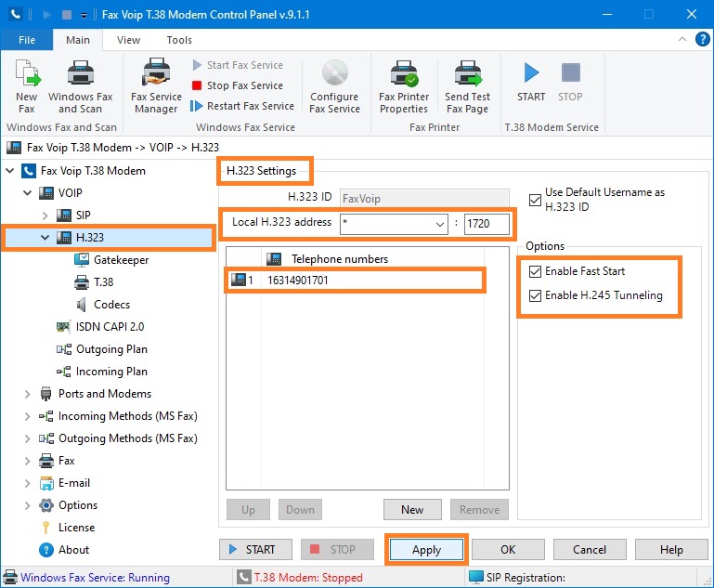
Task: Select ISDN CAPI 2.0 item
Action: pyautogui.click(x=110, y=327)
